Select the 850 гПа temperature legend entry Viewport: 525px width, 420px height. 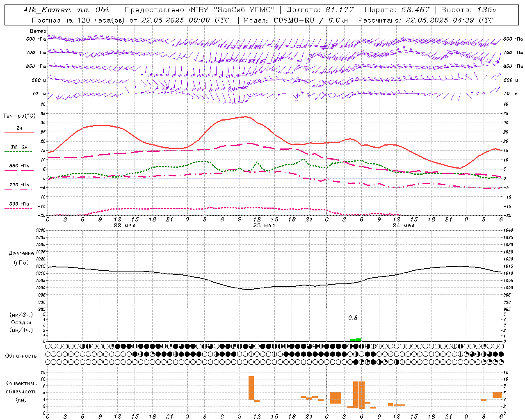click(19, 166)
